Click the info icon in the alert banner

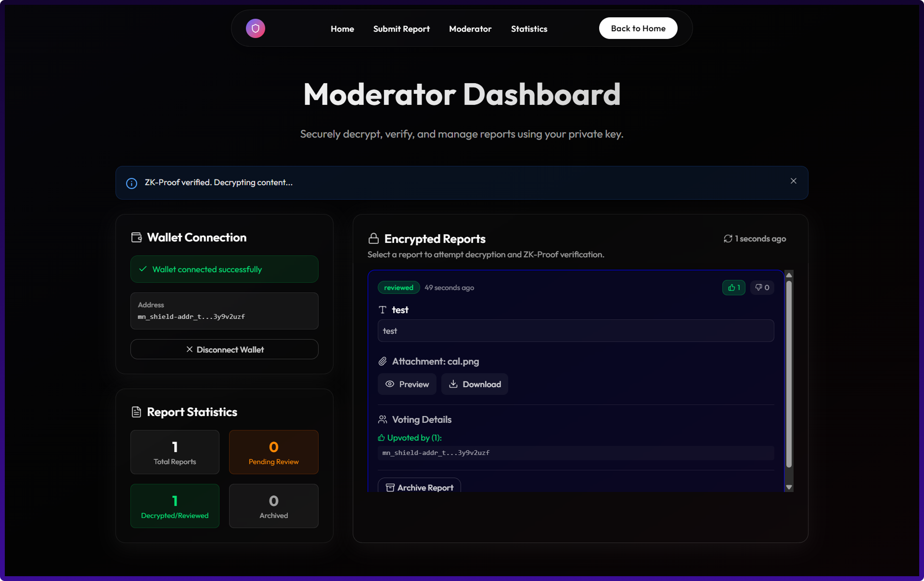[x=131, y=183]
